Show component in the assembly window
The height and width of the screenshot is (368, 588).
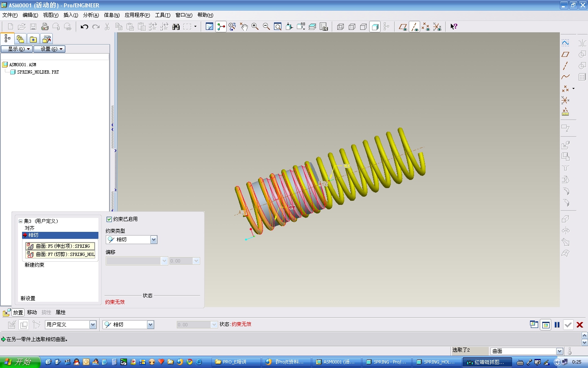(546, 325)
